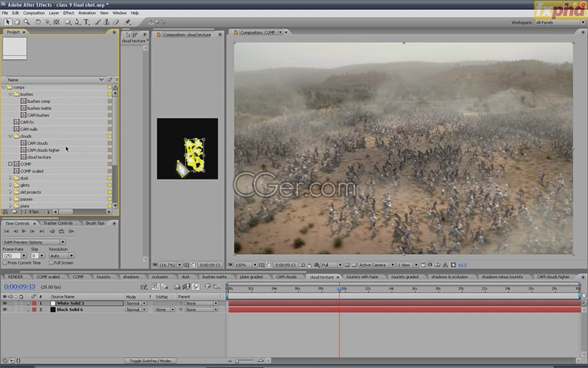Select the Pen tool
The image size is (588, 368).
coord(78,22)
